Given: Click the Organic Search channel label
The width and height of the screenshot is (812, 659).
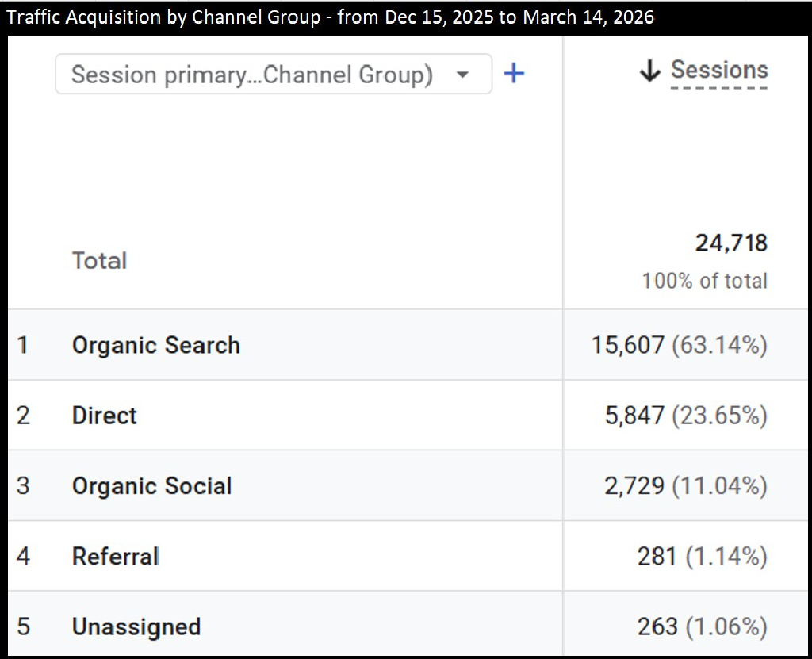Looking at the screenshot, I should pyautogui.click(x=155, y=345).
